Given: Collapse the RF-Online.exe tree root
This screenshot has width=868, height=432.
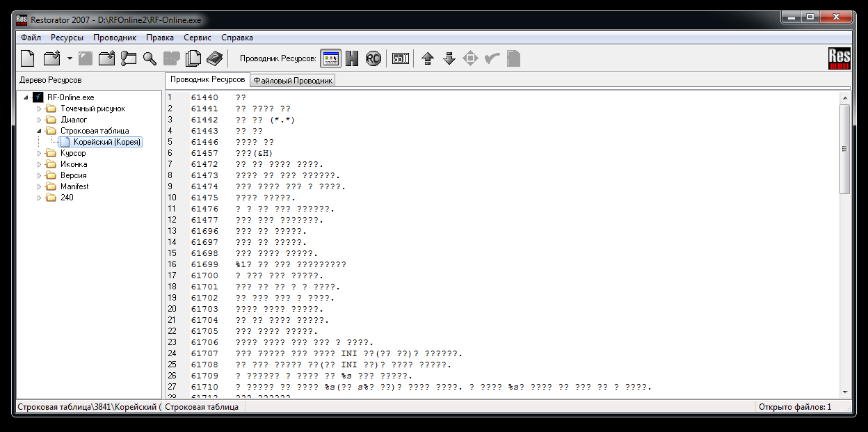Looking at the screenshot, I should pyautogui.click(x=26, y=97).
